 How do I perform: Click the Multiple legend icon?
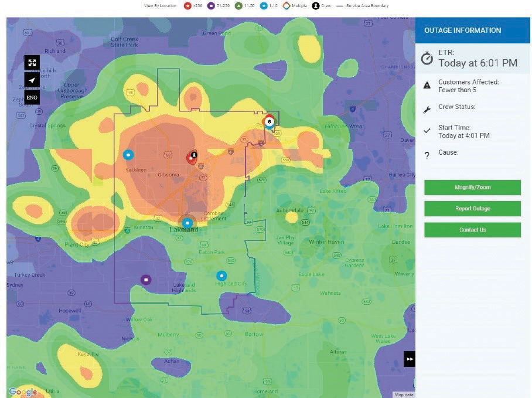pos(287,6)
